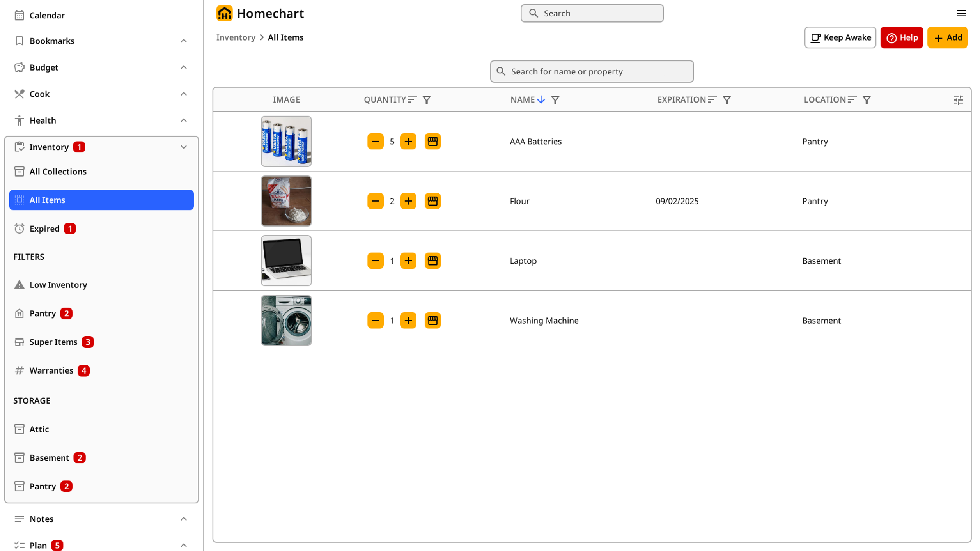Screen dimensions: 980x551
Task: Open the Inventory section in sidebar
Action: tap(49, 147)
